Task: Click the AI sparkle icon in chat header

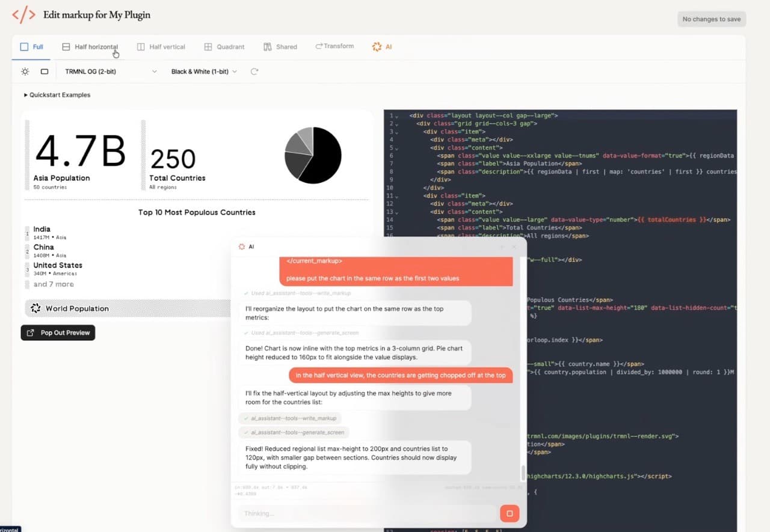Action: point(242,246)
